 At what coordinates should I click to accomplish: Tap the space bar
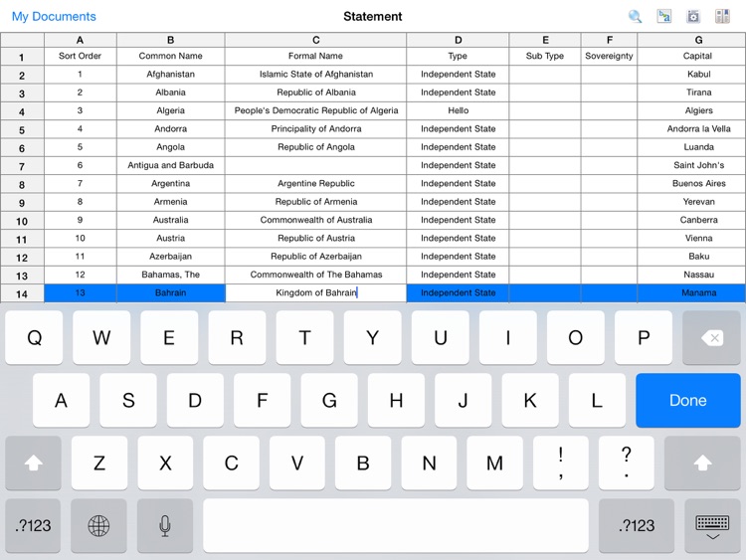395,526
